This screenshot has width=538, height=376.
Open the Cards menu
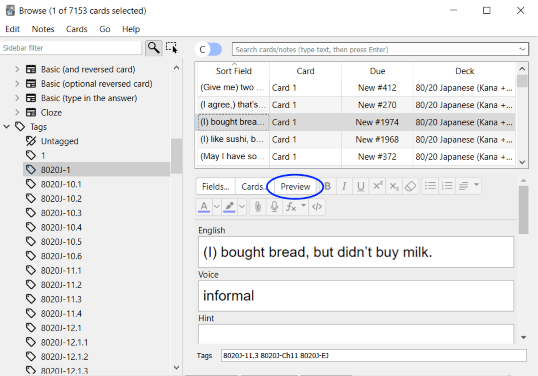[x=77, y=29]
